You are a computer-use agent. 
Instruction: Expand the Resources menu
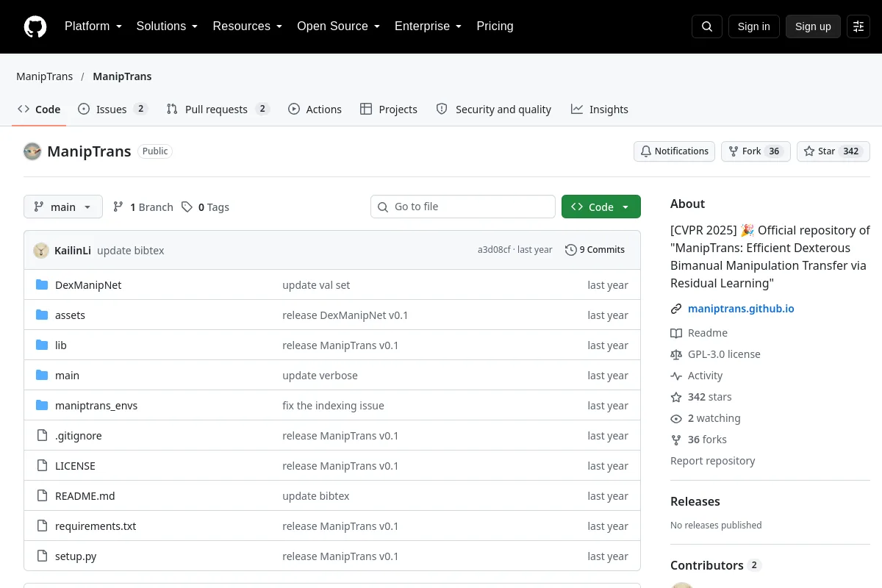click(247, 26)
